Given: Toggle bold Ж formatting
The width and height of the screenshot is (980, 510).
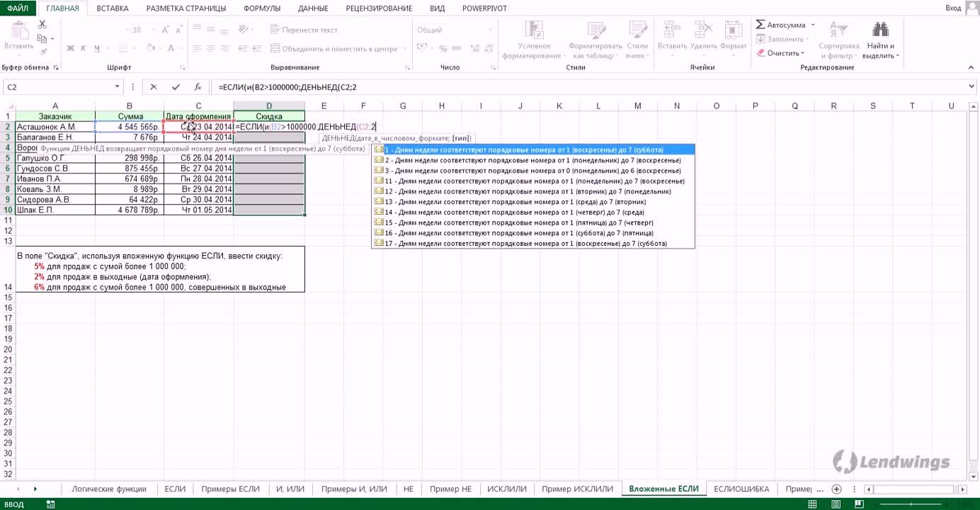Looking at the screenshot, I should 70,49.
